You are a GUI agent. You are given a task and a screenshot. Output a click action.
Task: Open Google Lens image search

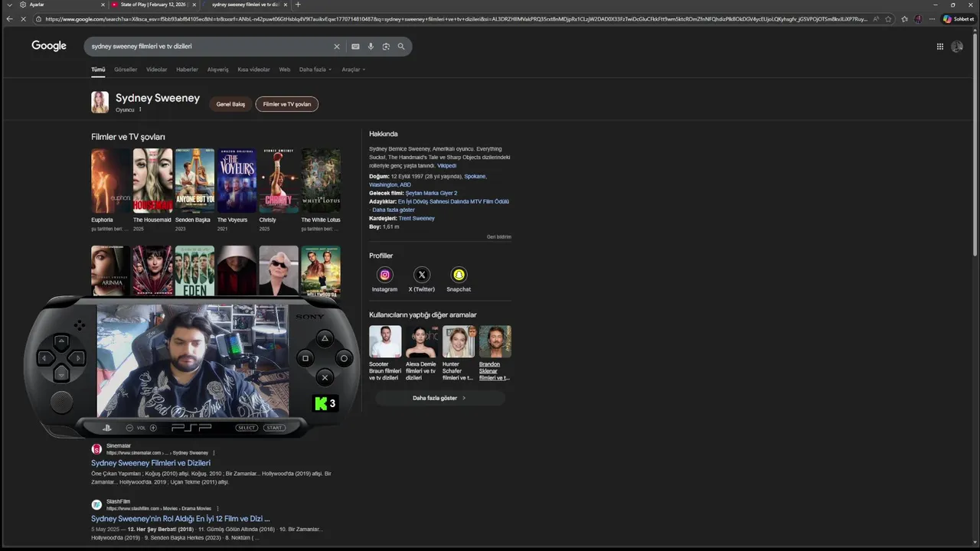click(386, 47)
